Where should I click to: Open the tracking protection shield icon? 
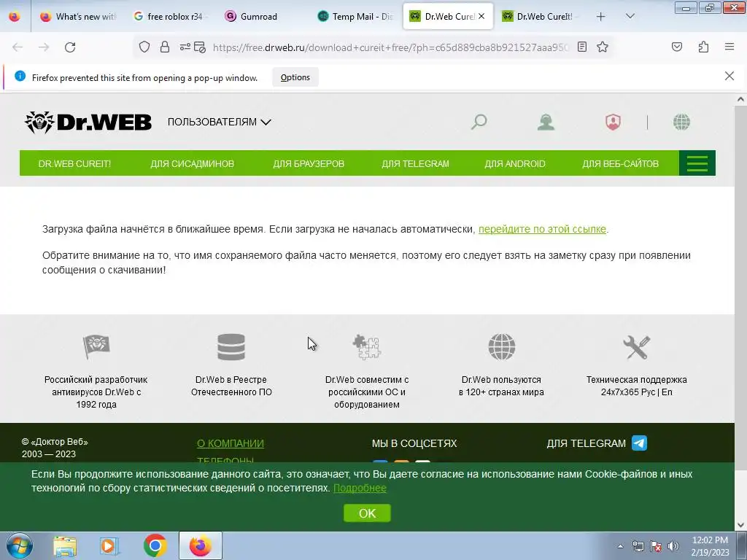pos(144,47)
